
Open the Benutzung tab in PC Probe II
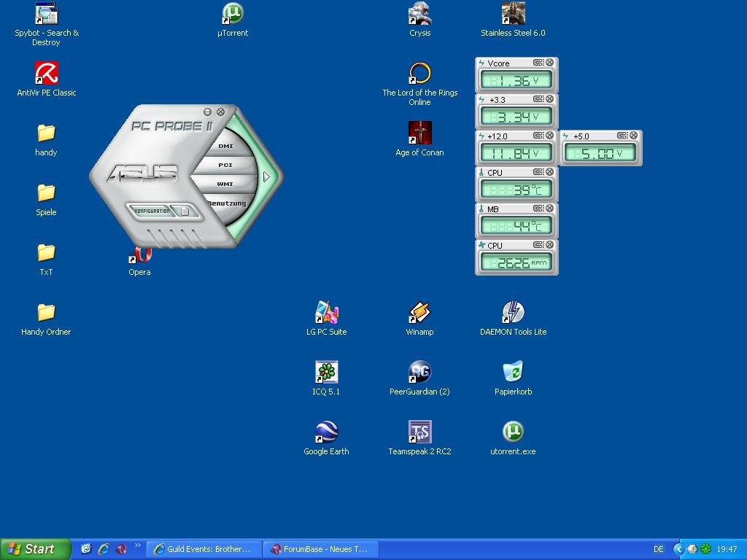click(228, 203)
